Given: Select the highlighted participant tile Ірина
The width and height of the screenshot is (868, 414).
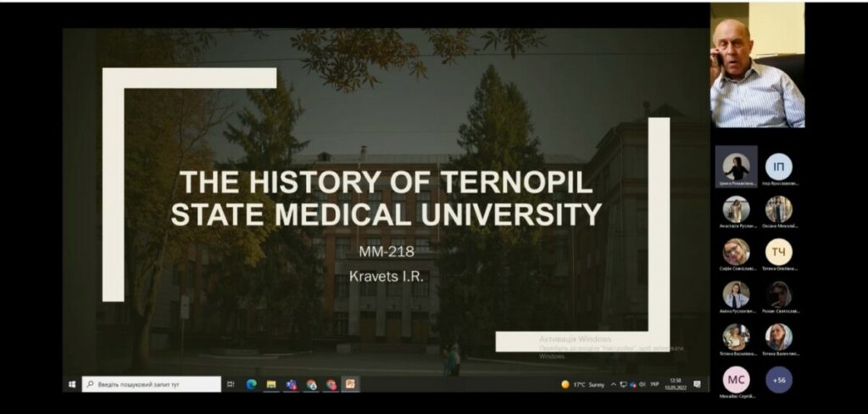Looking at the screenshot, I should tap(736, 166).
